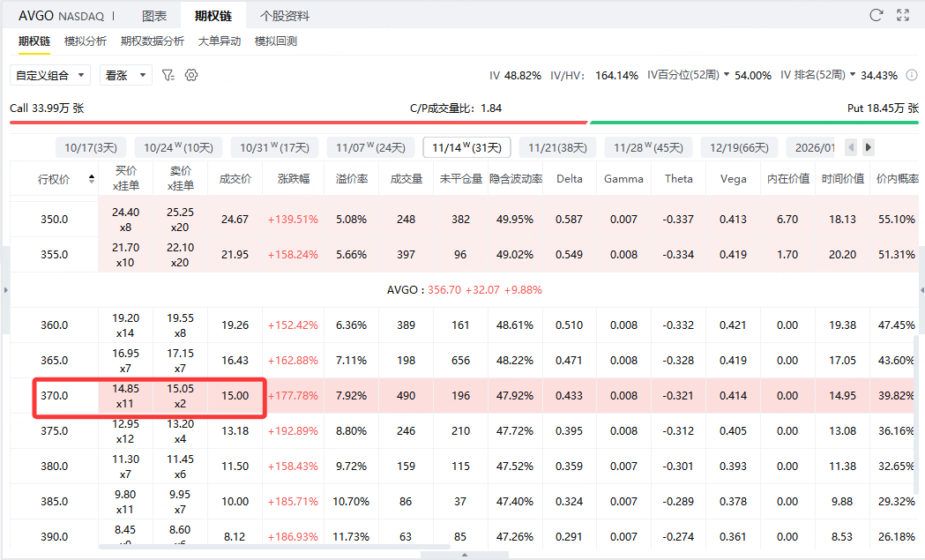Click the C/P成交量比 1.84 label
925x560 pixels.
click(x=456, y=108)
